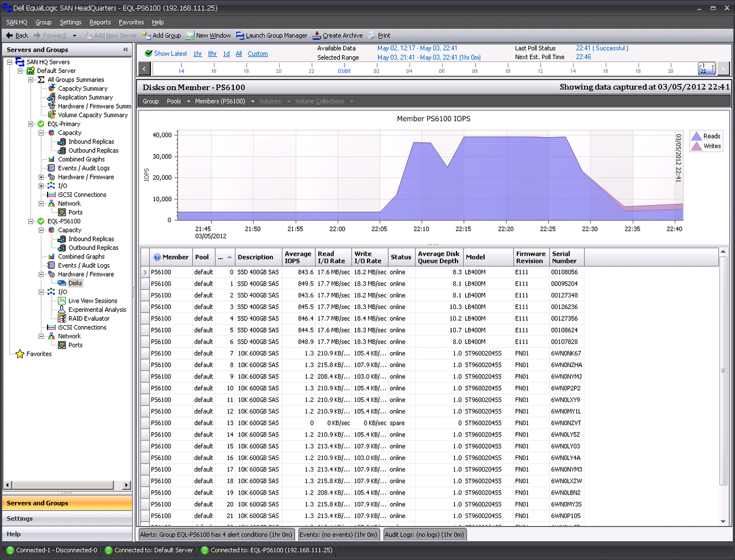Click the Back arrow toolbar icon
Image resolution: width=735 pixels, height=560 pixels.
coord(9,36)
